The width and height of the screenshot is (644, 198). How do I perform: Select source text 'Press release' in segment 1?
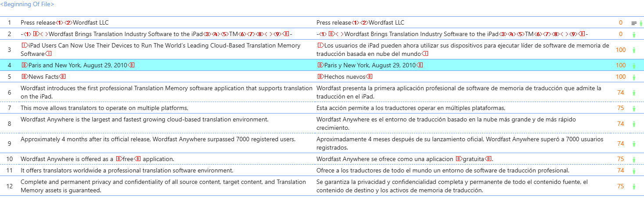pyautogui.click(x=38, y=22)
